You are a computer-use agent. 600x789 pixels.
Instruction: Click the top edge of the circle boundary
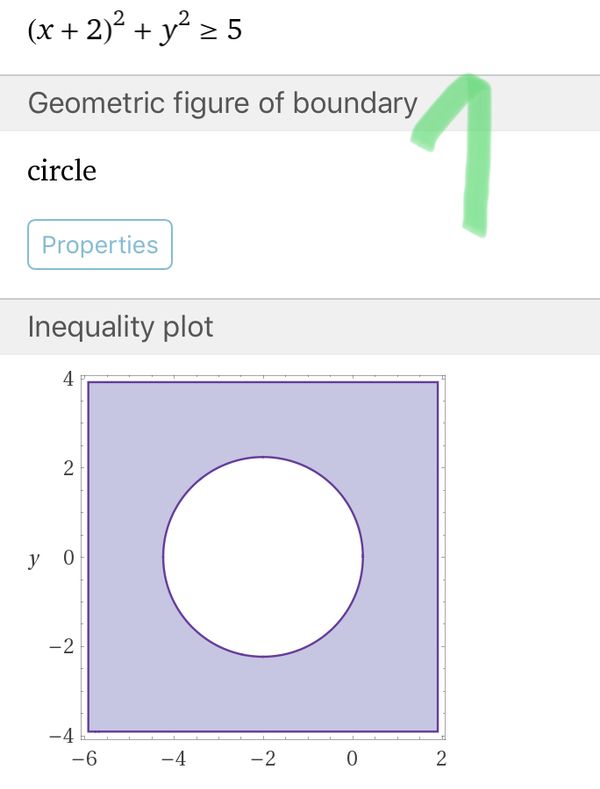(262, 457)
